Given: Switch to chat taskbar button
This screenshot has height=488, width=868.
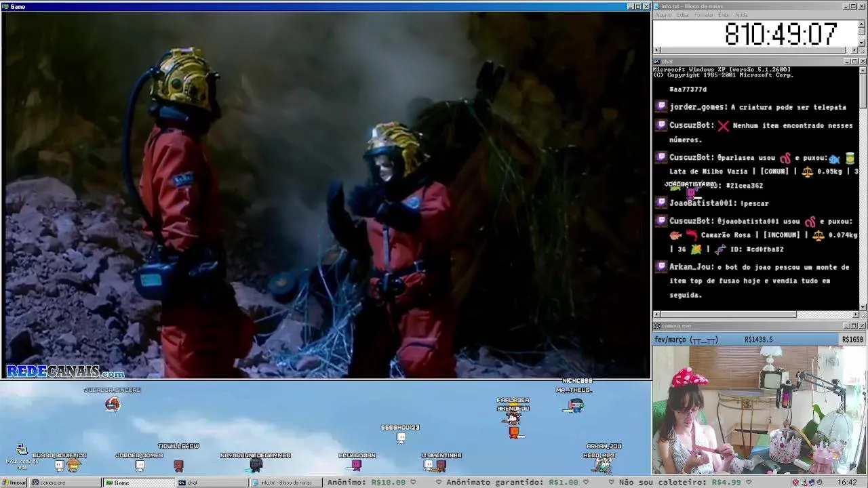Looking at the screenshot, I should tap(212, 483).
